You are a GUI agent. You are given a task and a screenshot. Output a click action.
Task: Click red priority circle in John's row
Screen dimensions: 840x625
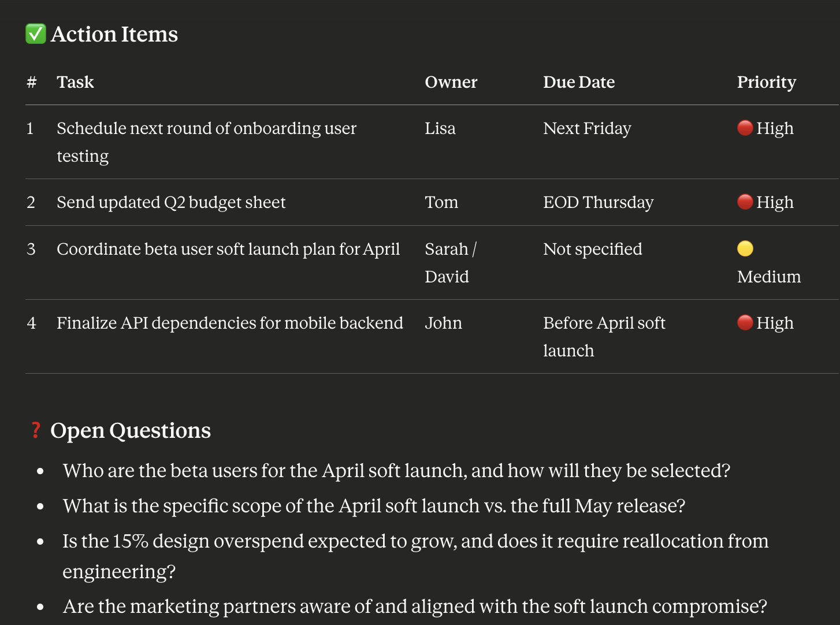click(745, 322)
